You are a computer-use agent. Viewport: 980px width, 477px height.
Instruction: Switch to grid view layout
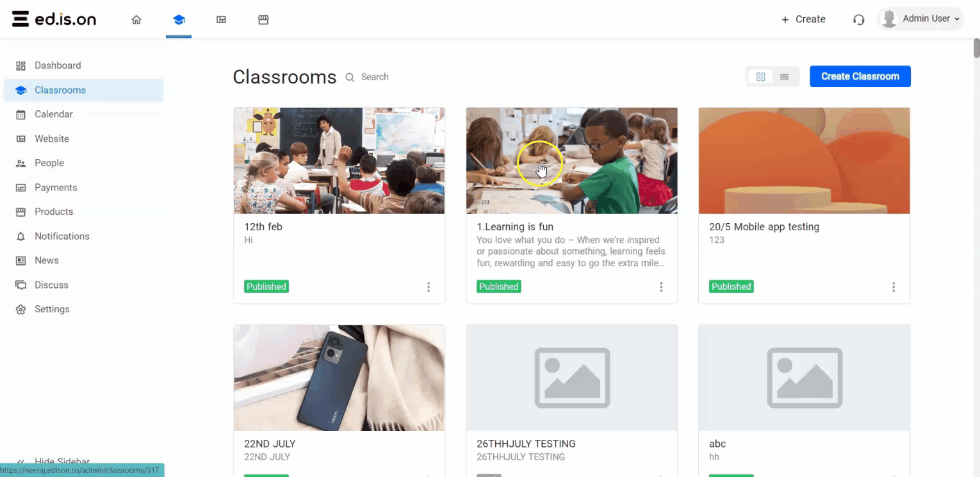click(761, 77)
